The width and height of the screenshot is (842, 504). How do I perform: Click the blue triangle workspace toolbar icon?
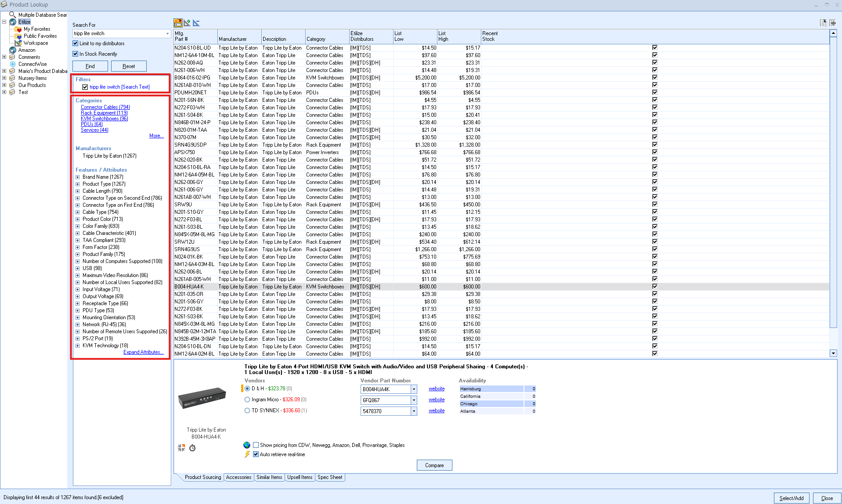[x=196, y=23]
